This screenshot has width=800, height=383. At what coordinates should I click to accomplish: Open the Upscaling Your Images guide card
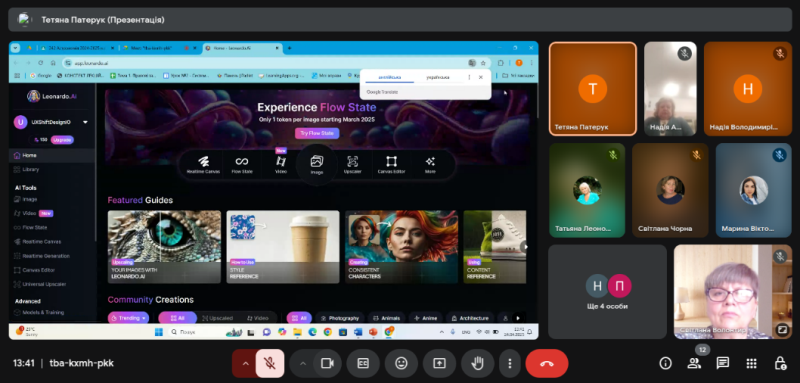[x=164, y=247]
